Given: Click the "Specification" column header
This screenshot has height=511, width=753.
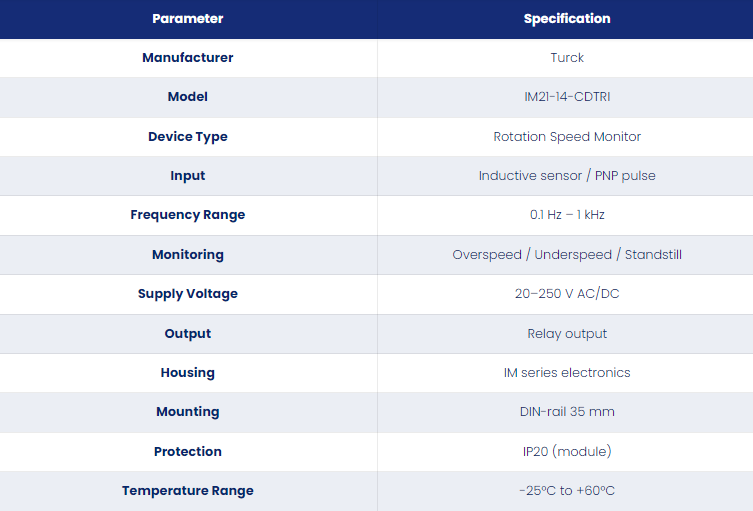Looking at the screenshot, I should (567, 19).
